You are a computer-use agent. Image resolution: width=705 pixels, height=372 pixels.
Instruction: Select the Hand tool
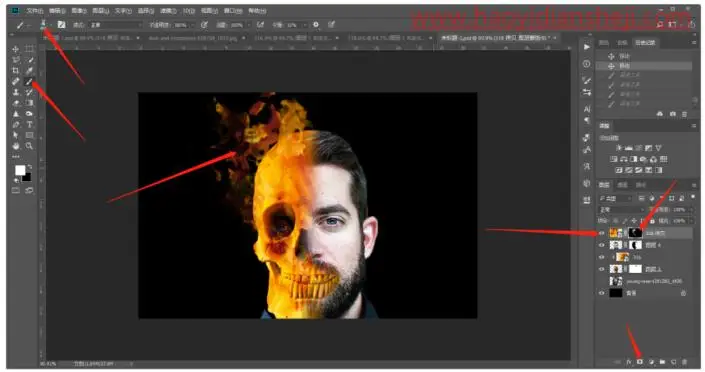click(x=16, y=146)
